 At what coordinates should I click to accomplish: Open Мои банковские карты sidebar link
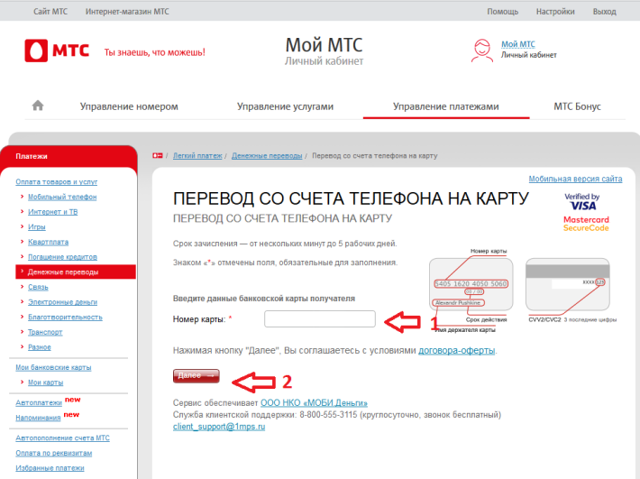(53, 367)
